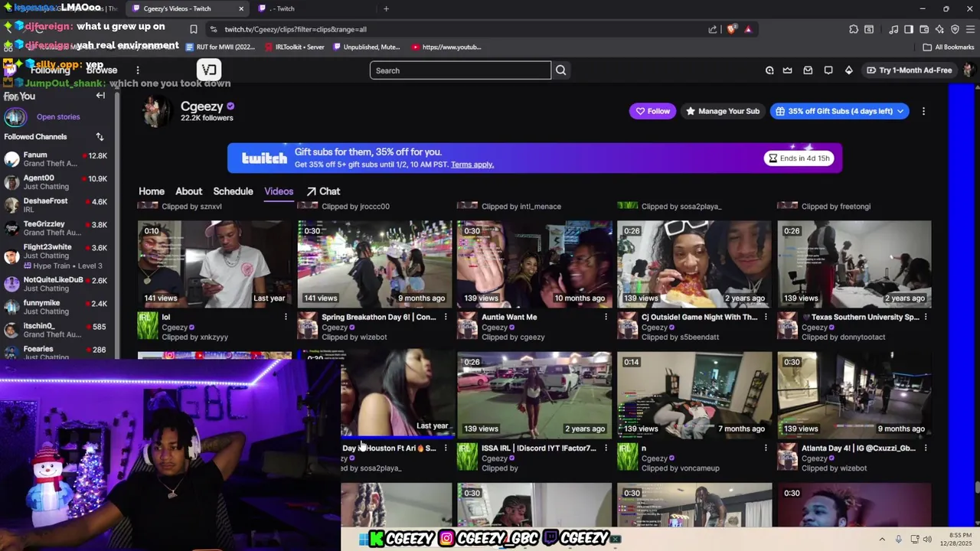Open funnymike channel in sidebar
The height and width of the screenshot is (551, 980).
click(57, 307)
